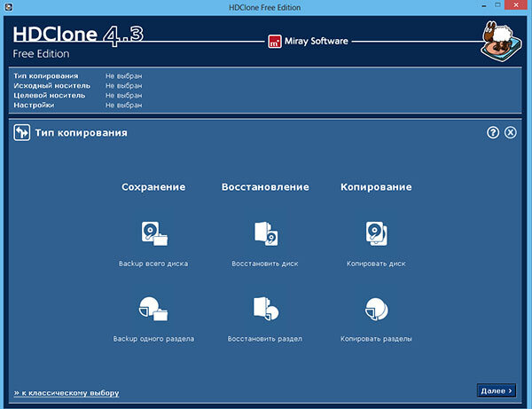Click the HDClone 4.3 logo title

tap(78, 35)
